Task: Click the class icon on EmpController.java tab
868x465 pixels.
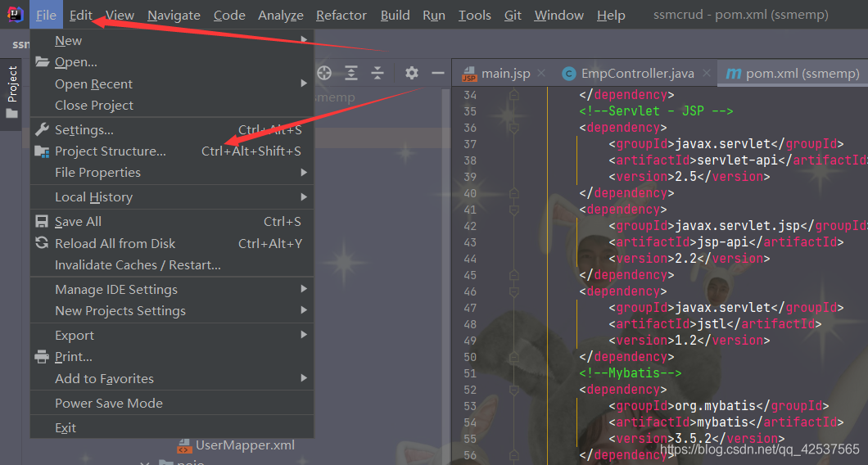Action: click(x=568, y=74)
